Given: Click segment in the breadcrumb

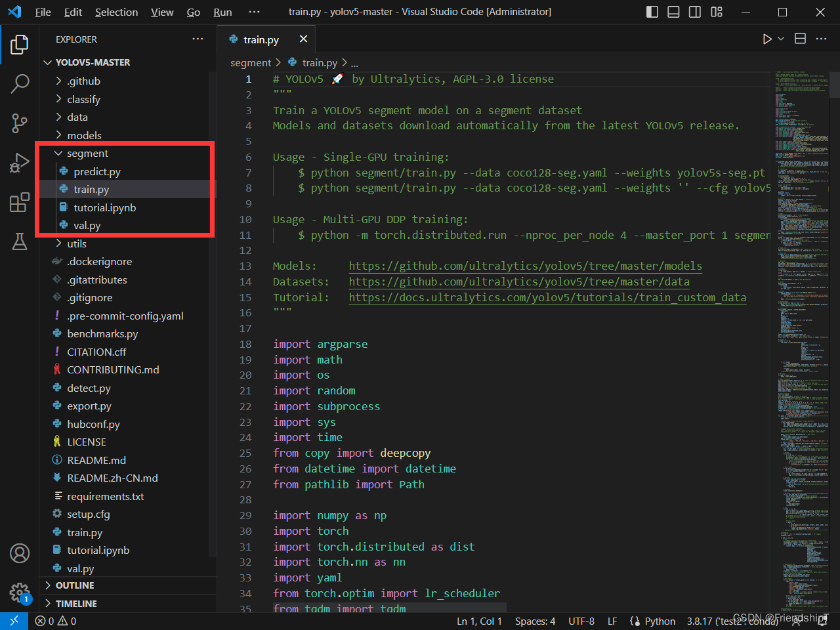Looking at the screenshot, I should (x=250, y=62).
